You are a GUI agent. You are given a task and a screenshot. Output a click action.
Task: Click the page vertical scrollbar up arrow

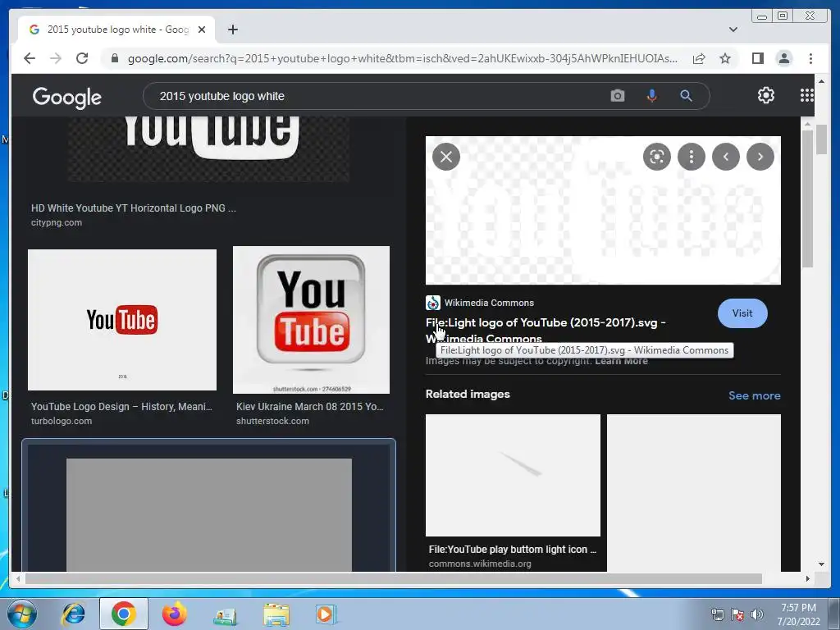point(821,81)
